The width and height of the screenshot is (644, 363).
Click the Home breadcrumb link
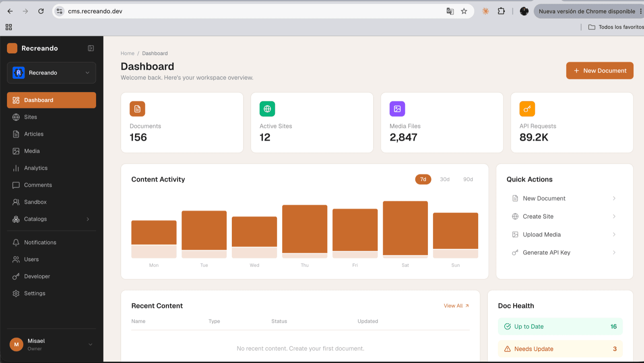[128, 53]
